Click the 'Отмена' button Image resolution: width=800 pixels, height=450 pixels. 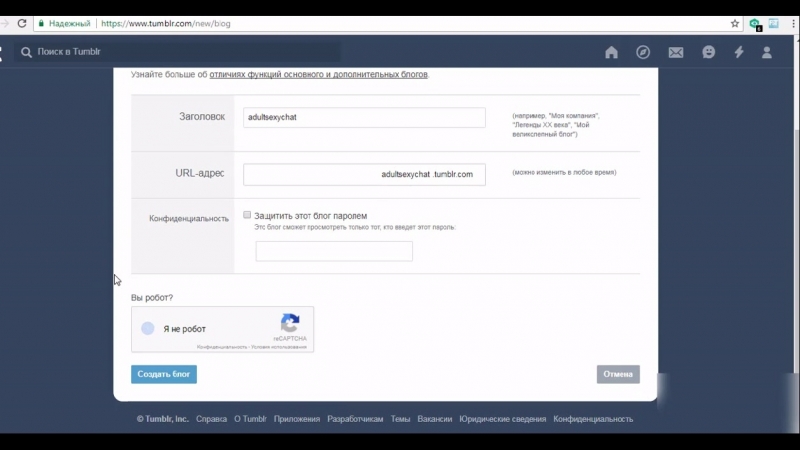[618, 374]
